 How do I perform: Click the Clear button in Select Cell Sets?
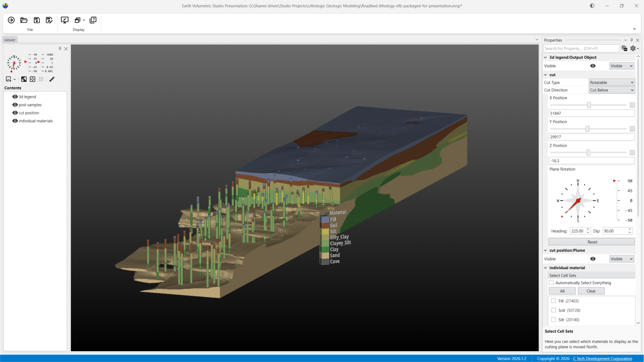pyautogui.click(x=591, y=291)
